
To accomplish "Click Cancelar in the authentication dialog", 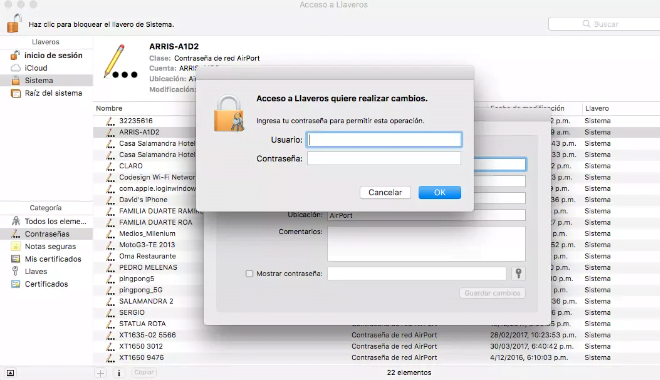I will coord(385,192).
